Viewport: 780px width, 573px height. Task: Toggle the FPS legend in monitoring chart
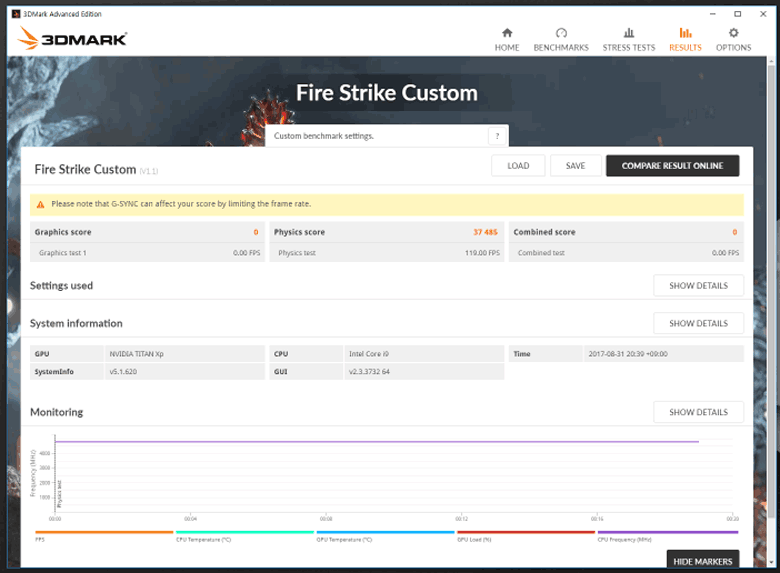coord(40,539)
